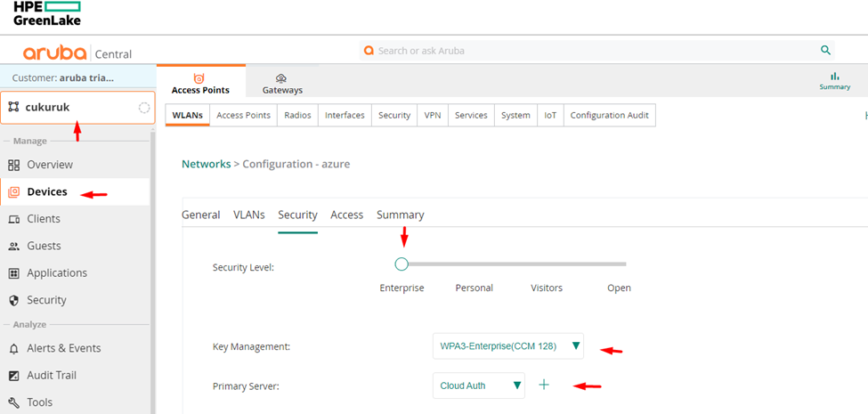Click the Aruba search bar logo icon
Viewport: 868px width, 414px height.
click(x=369, y=51)
